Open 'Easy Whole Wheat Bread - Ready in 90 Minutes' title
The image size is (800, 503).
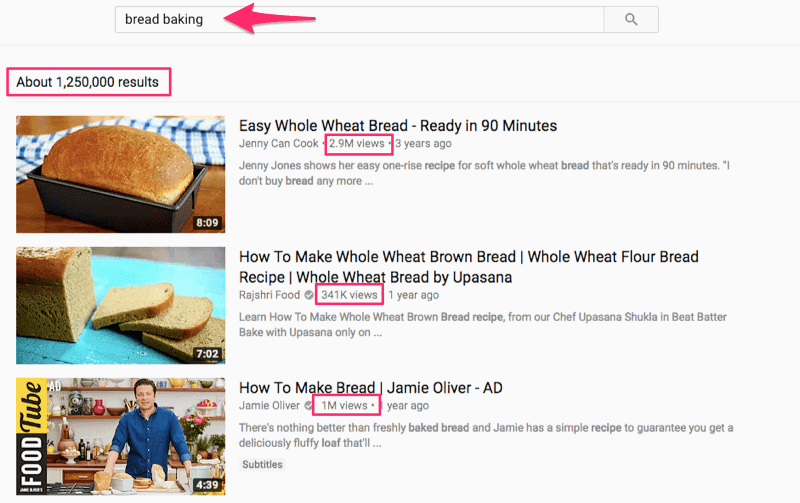398,125
